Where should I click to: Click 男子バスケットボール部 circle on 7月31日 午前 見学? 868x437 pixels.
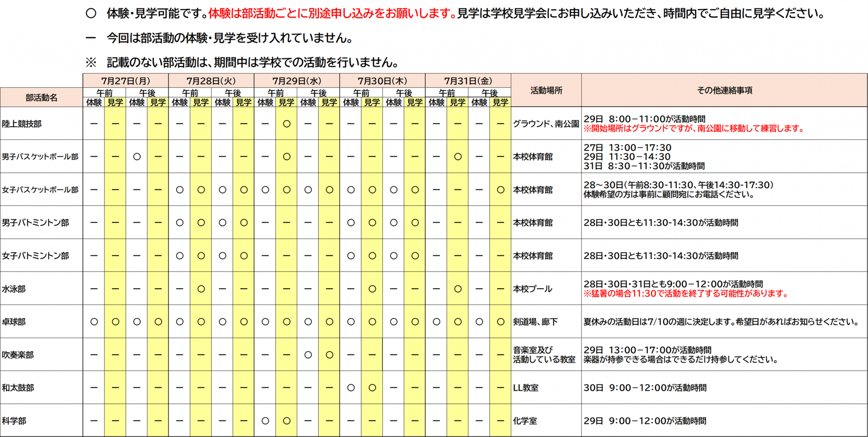point(458,157)
